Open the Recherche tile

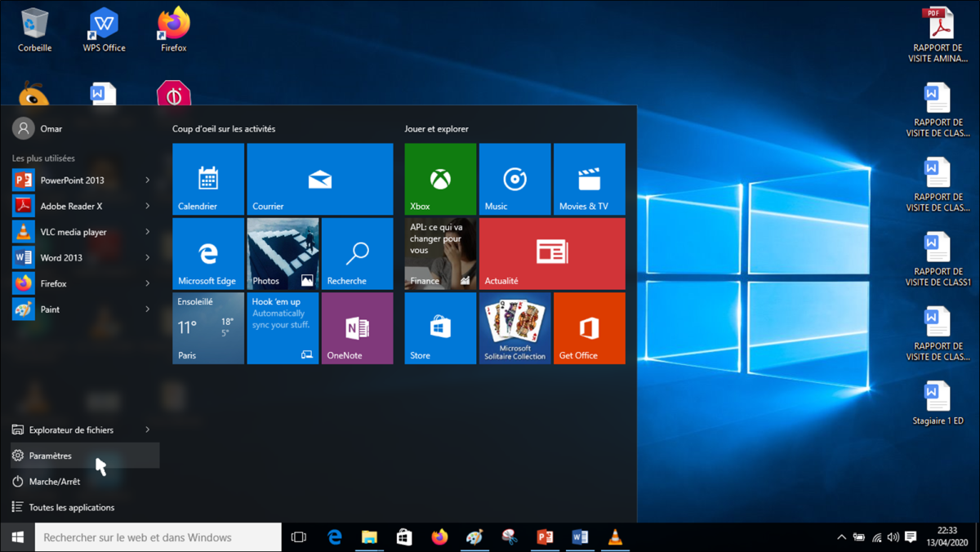[x=357, y=253]
